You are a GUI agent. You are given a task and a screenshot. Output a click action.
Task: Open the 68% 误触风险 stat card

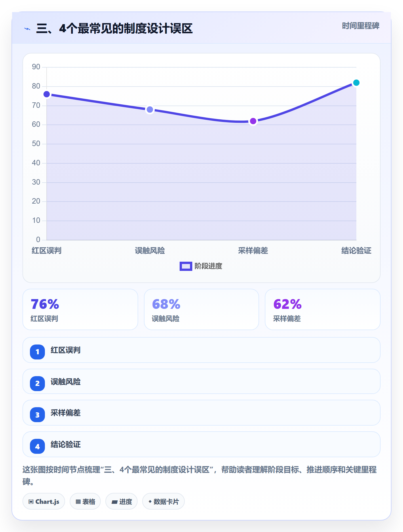pyautogui.click(x=201, y=309)
